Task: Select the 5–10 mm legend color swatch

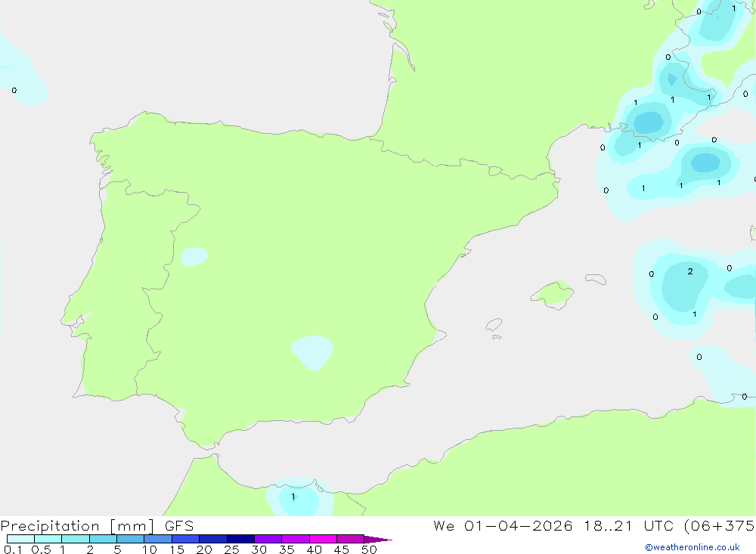Action: pos(130,539)
